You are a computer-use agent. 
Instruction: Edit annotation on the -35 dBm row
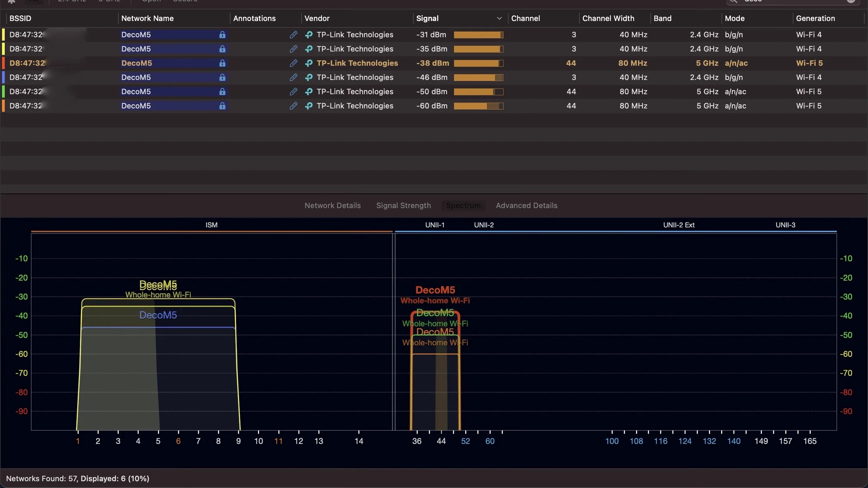click(293, 49)
